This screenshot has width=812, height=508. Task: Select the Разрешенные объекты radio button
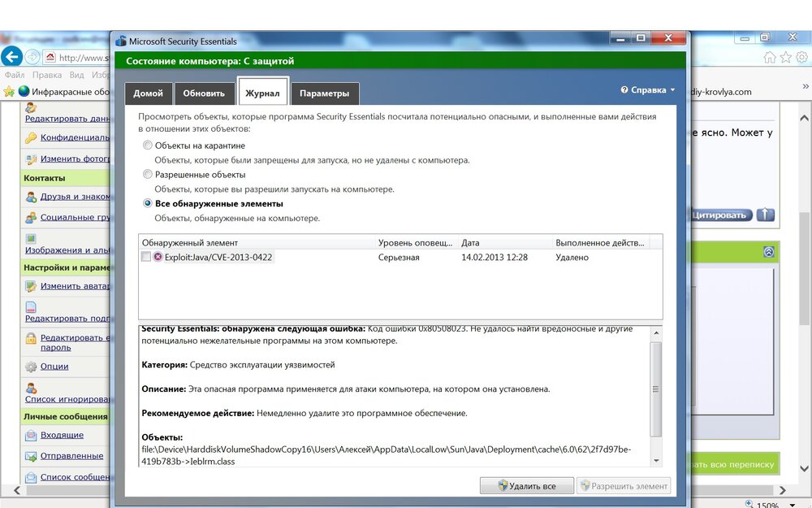click(x=147, y=174)
